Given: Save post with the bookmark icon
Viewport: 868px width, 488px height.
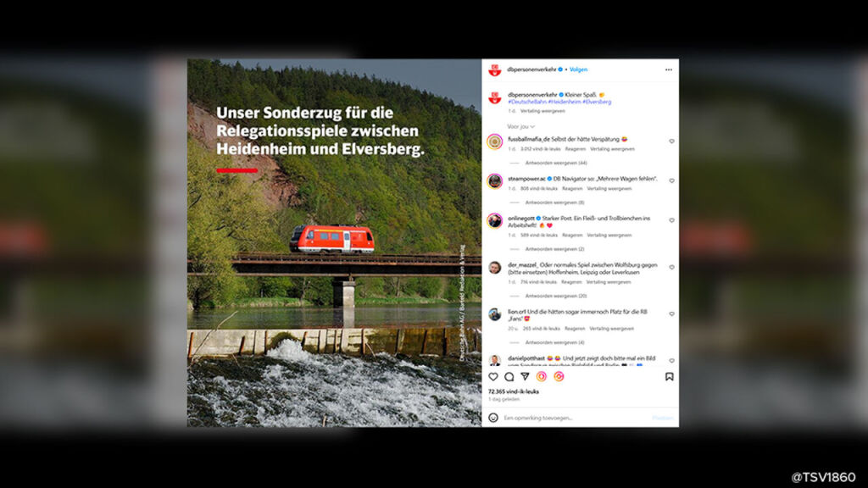Looking at the screenshot, I should pos(670,377).
